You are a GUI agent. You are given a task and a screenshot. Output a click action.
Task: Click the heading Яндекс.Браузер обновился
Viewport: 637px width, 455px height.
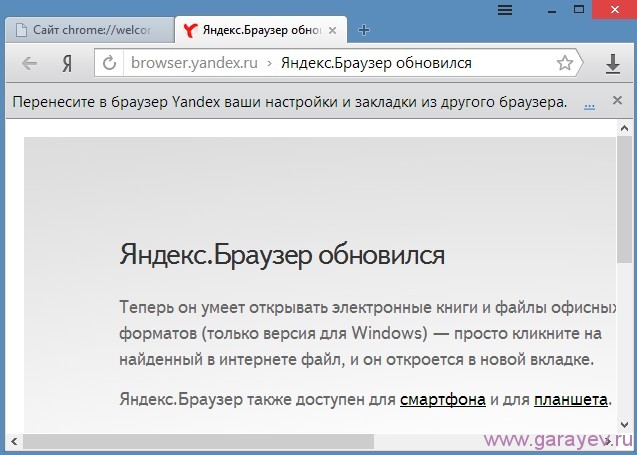coord(282,256)
